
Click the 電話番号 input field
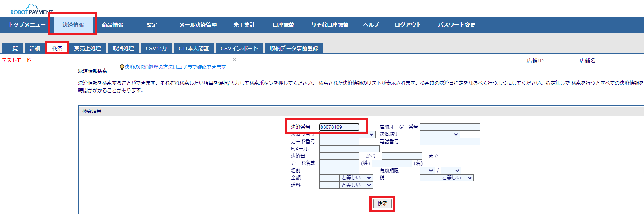point(450,142)
